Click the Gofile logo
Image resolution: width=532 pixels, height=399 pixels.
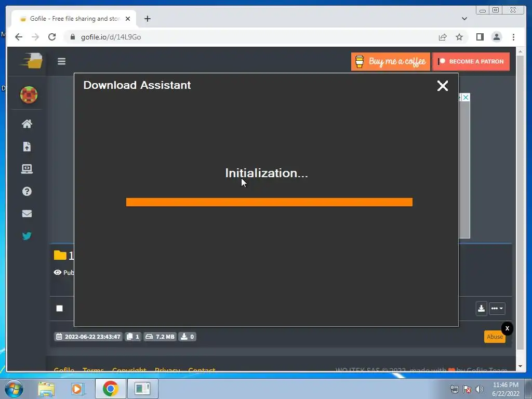[x=32, y=61]
